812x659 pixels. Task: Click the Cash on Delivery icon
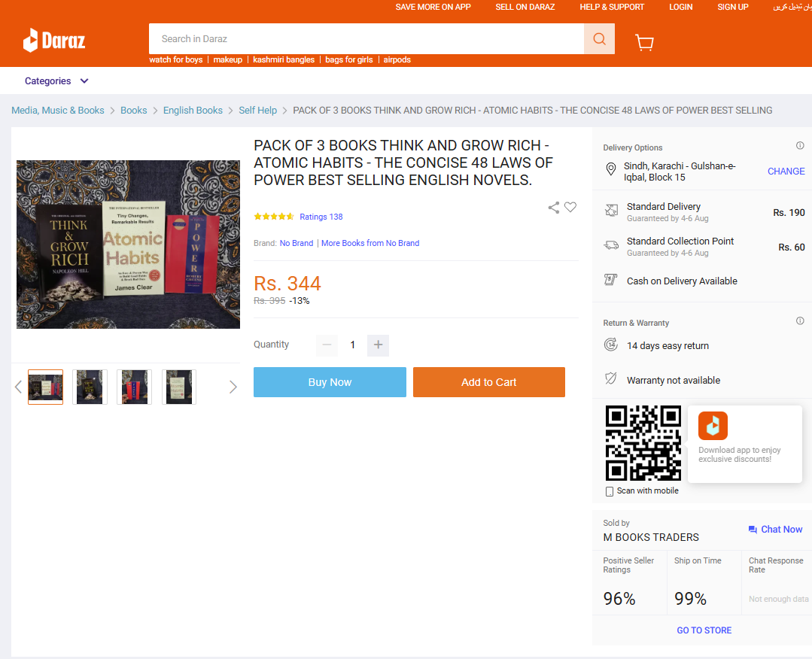tap(611, 280)
